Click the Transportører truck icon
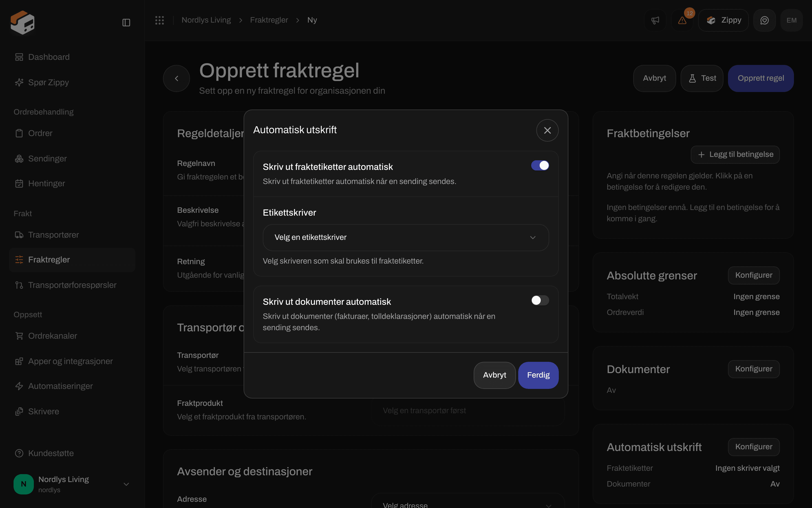This screenshot has width=812, height=508. click(19, 235)
